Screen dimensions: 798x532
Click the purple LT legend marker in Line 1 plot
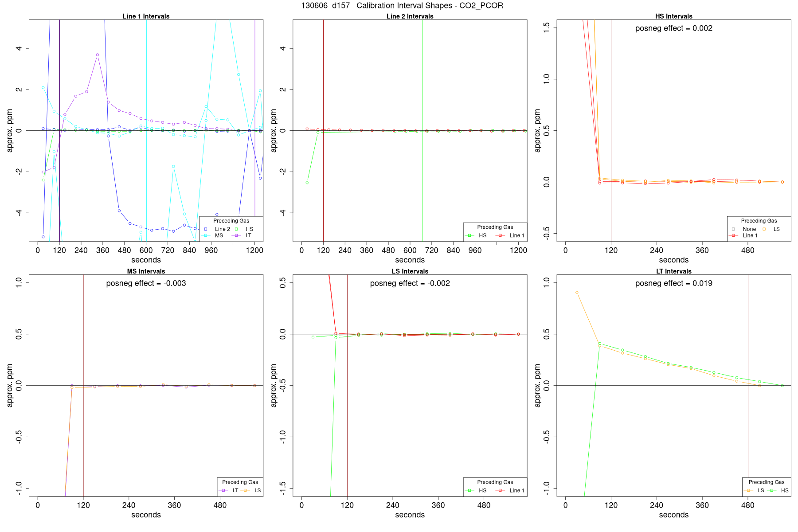[x=237, y=235]
